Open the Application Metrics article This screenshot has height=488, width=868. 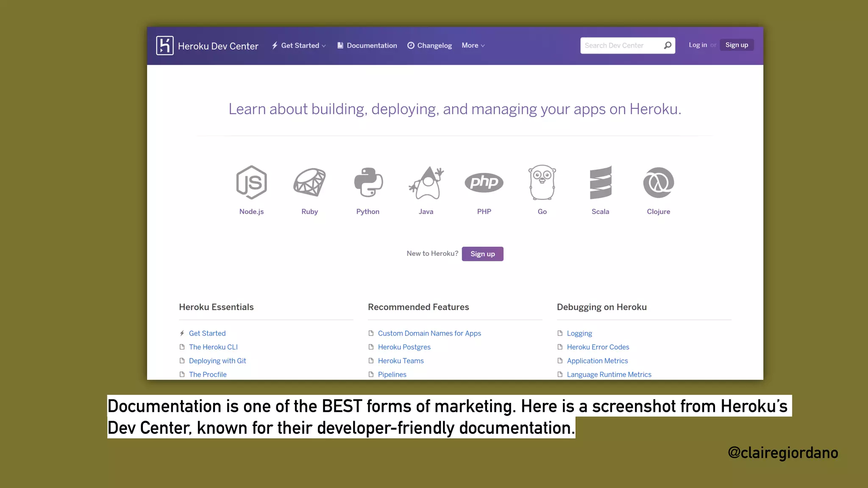click(597, 360)
